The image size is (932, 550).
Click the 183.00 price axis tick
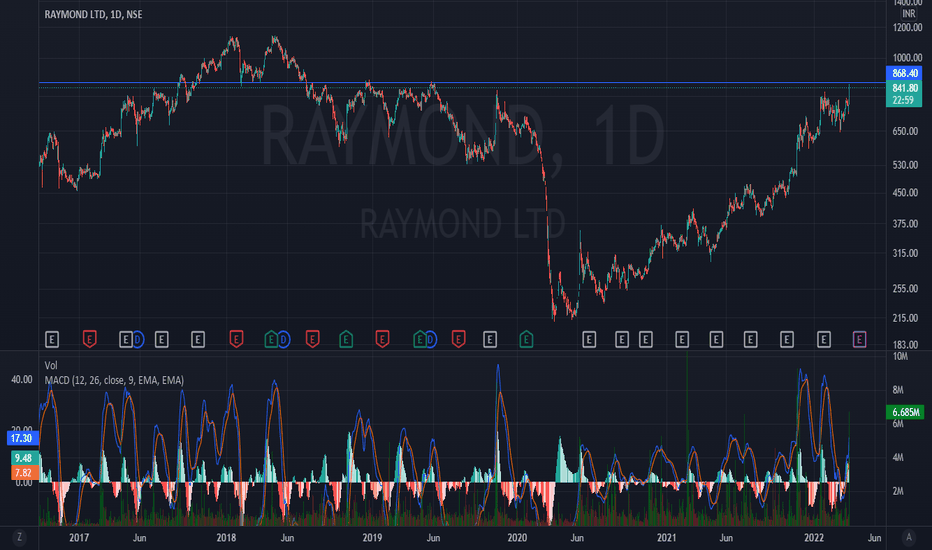pos(905,345)
